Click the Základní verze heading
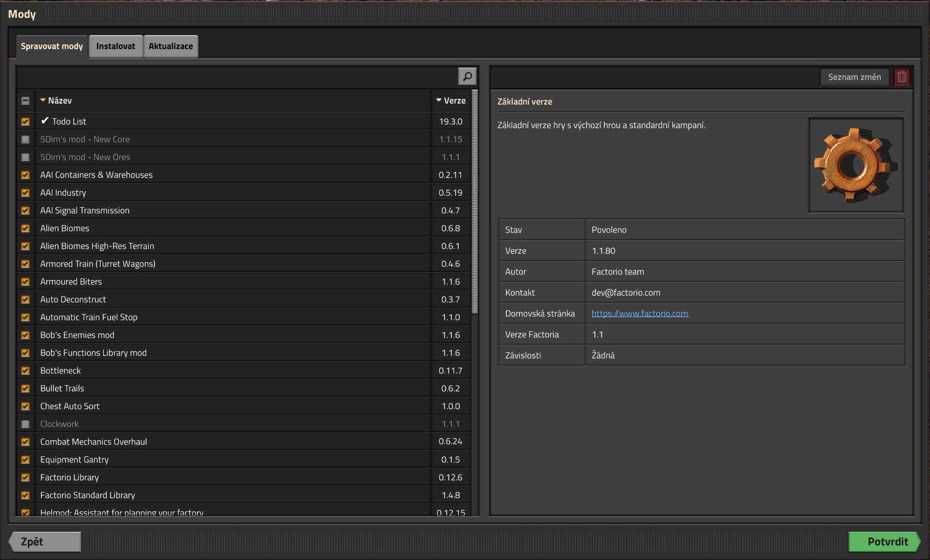This screenshot has height=560, width=930. tap(525, 102)
